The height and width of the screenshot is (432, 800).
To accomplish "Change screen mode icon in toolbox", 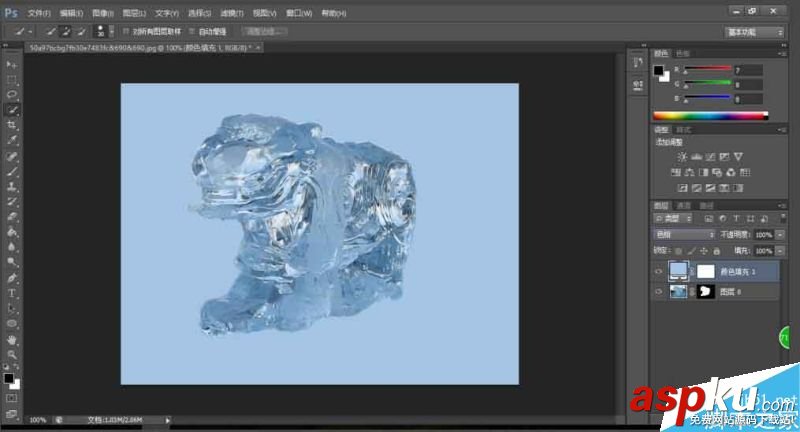I will pyautogui.click(x=12, y=414).
